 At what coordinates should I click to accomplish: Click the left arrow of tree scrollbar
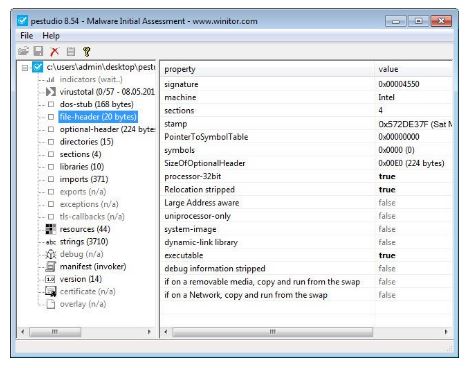(x=23, y=332)
